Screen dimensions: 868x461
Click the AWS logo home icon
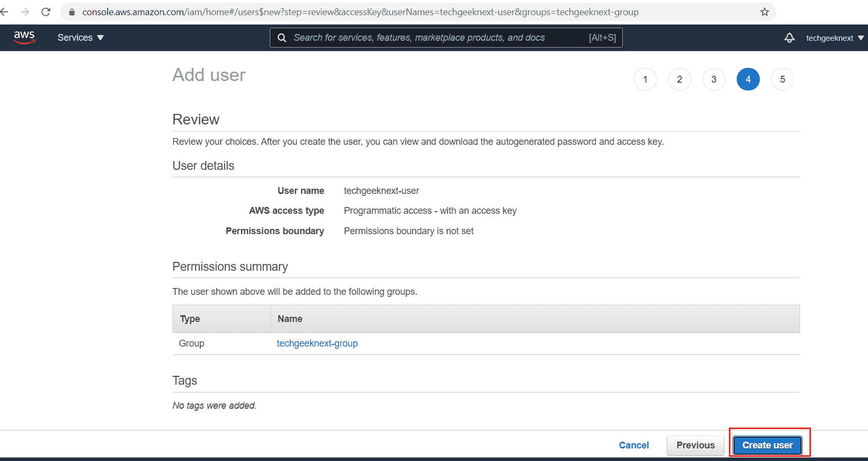tap(24, 37)
